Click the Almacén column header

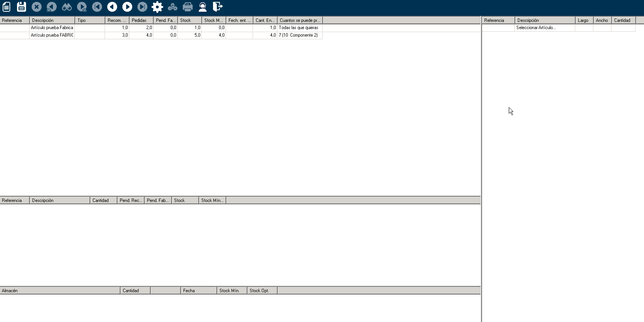coord(60,291)
